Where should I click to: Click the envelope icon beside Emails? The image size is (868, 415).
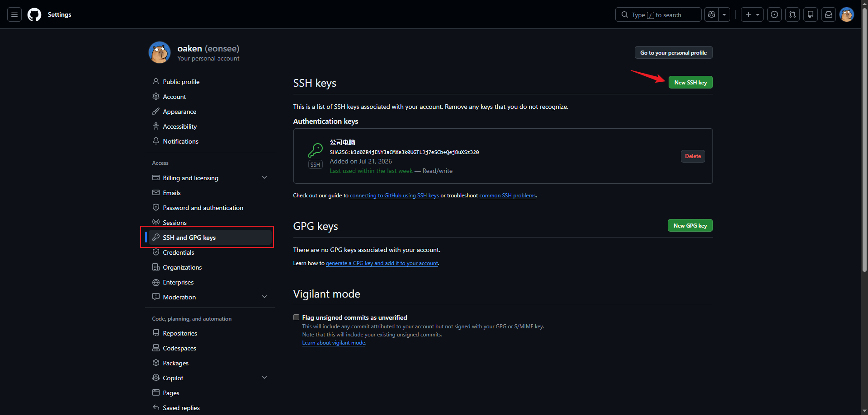(x=156, y=192)
